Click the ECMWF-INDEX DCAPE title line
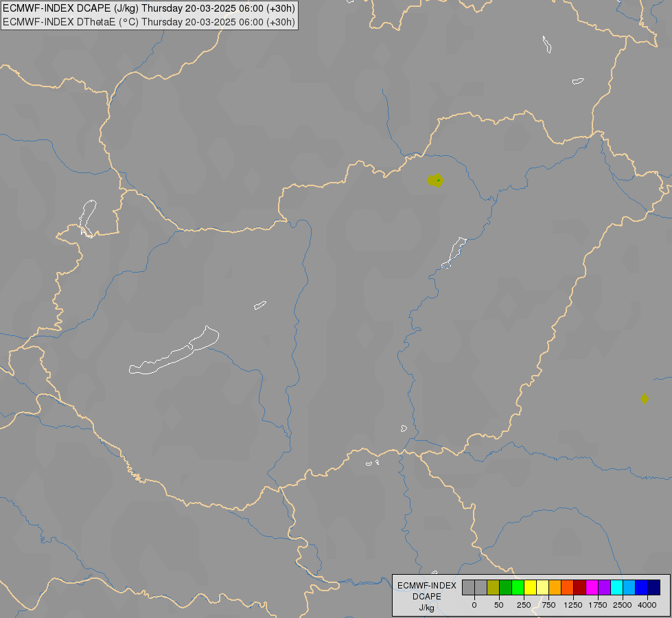672x618 pixels. 149,8
